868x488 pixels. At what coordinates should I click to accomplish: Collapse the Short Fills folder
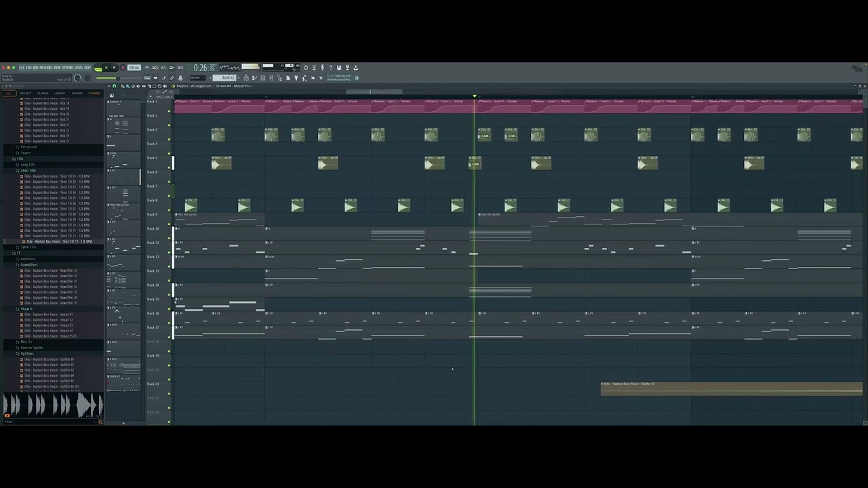[27, 170]
